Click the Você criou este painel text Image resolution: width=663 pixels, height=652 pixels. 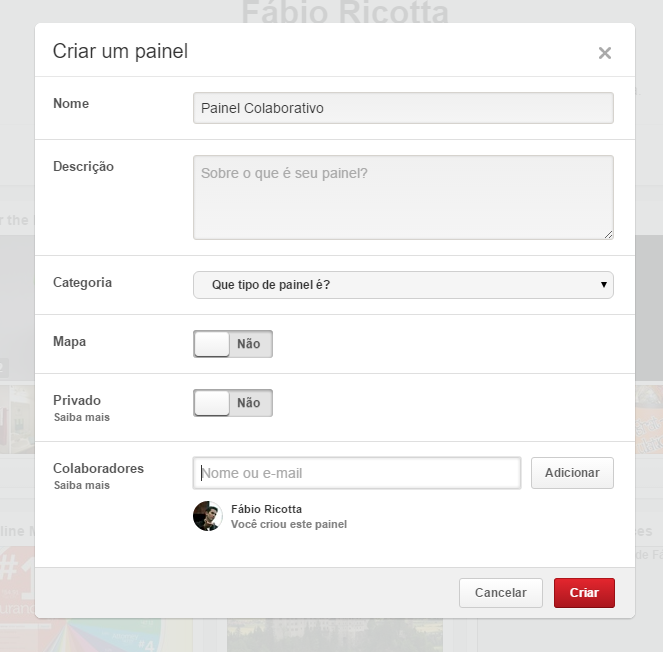(288, 524)
